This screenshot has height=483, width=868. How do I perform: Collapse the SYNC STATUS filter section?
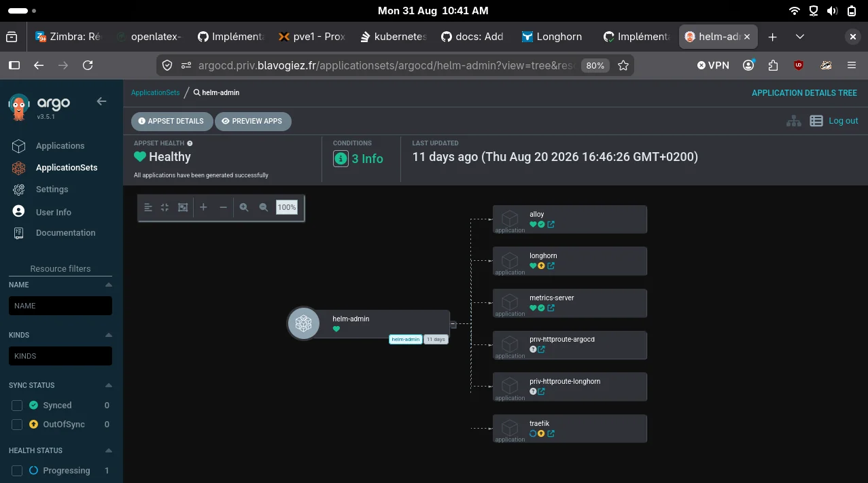[x=109, y=385]
